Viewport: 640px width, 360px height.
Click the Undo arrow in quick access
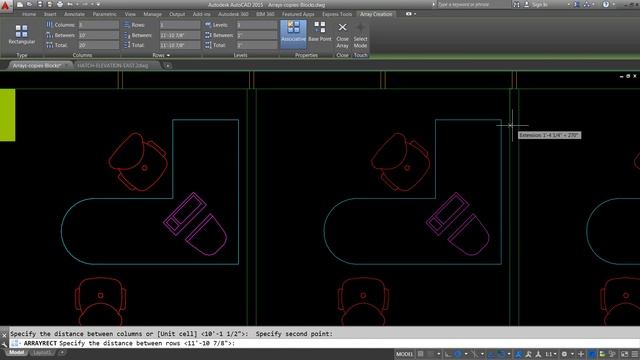point(70,4)
